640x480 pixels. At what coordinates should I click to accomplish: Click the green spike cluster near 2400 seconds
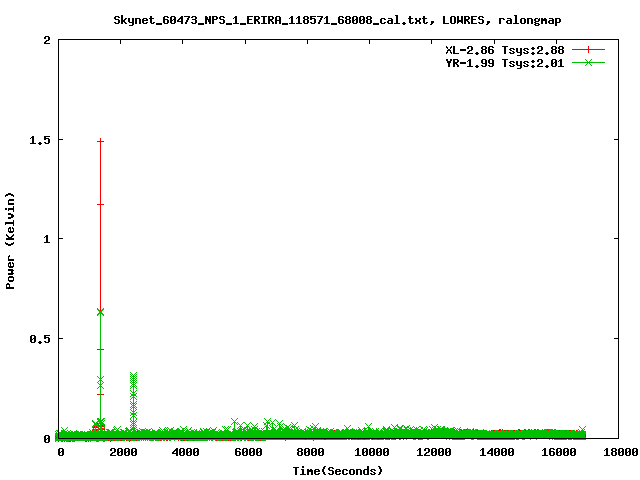point(133,400)
